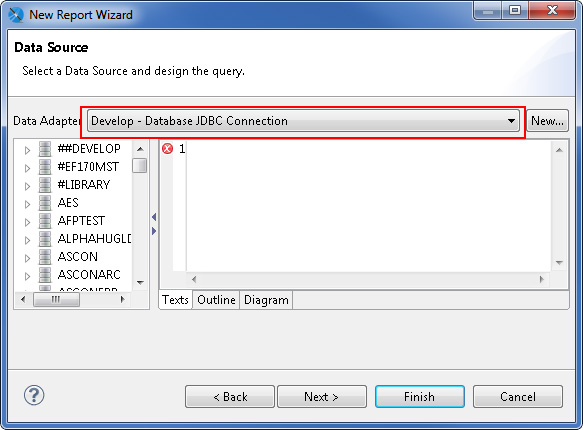
Task: Select the AES schema database icon
Action: 45,203
